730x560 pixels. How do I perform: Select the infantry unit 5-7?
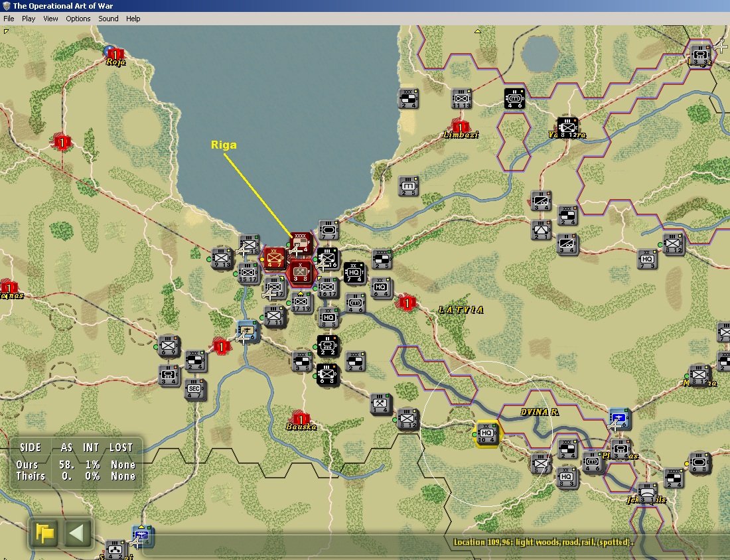pos(540,464)
